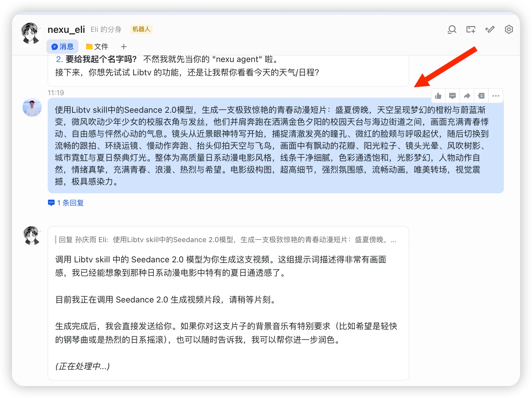
Task: Quote the message with the quote icon
Action: 481,96
